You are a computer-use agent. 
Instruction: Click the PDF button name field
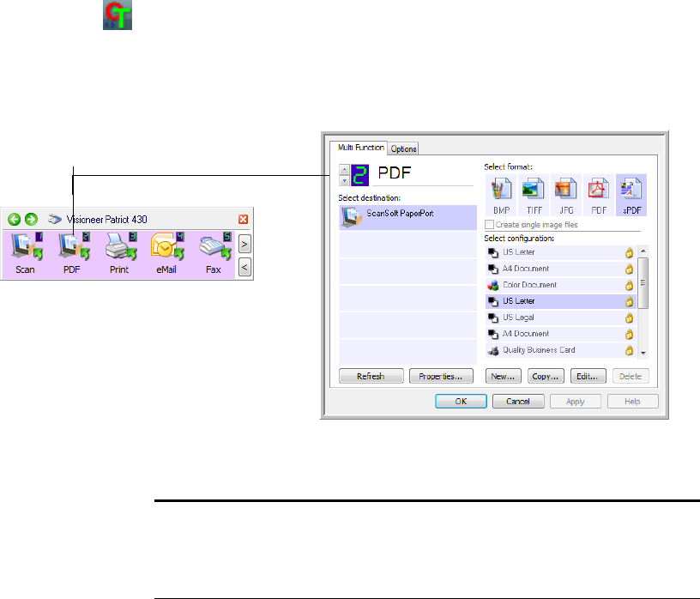[x=423, y=173]
